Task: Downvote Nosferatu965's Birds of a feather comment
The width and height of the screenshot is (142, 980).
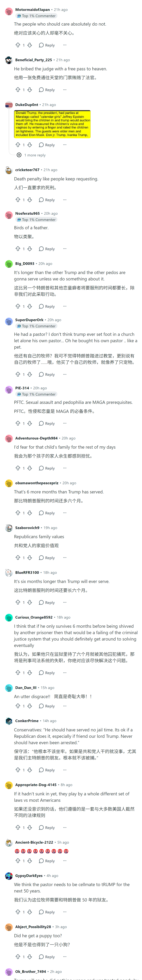Action: tap(30, 249)
